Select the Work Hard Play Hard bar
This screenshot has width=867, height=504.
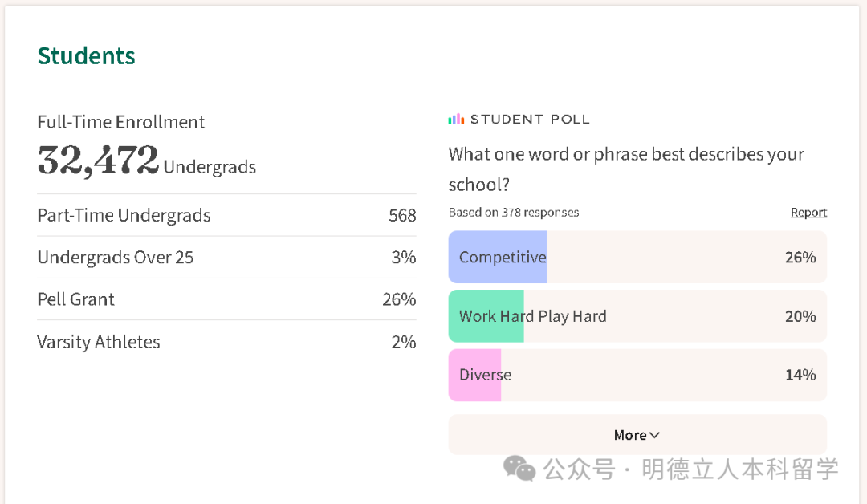(x=637, y=316)
